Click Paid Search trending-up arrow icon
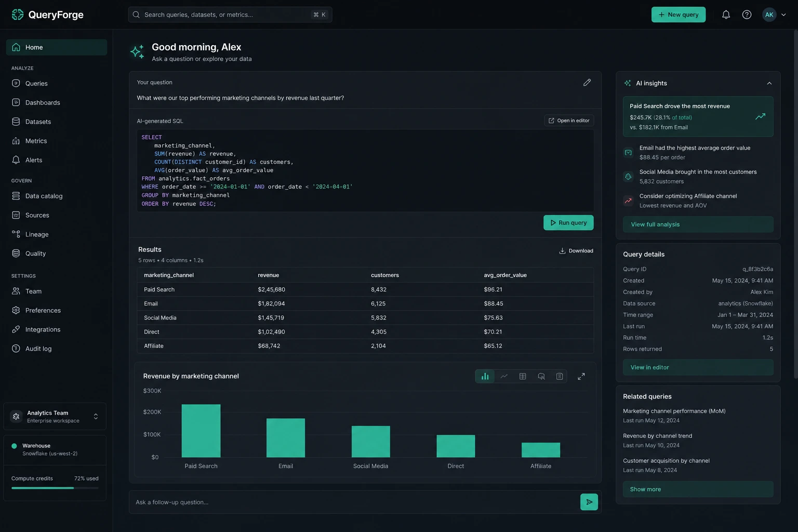The width and height of the screenshot is (798, 532). 760,116
